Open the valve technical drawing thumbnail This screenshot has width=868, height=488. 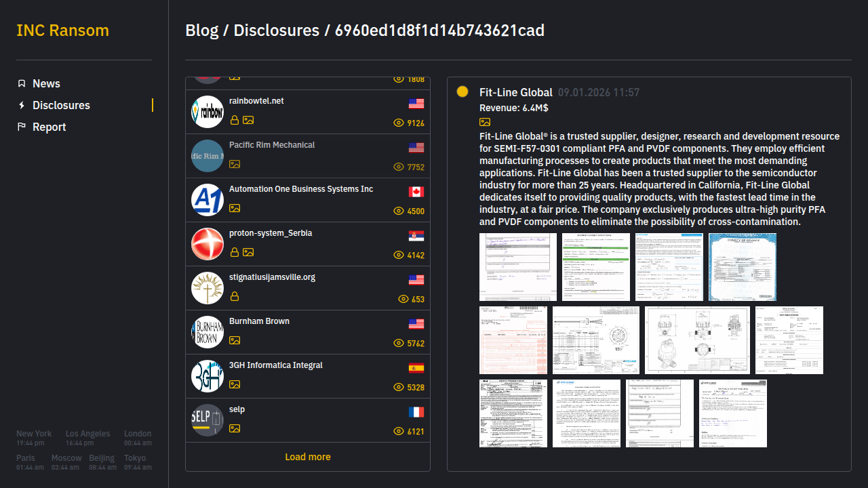coord(697,340)
